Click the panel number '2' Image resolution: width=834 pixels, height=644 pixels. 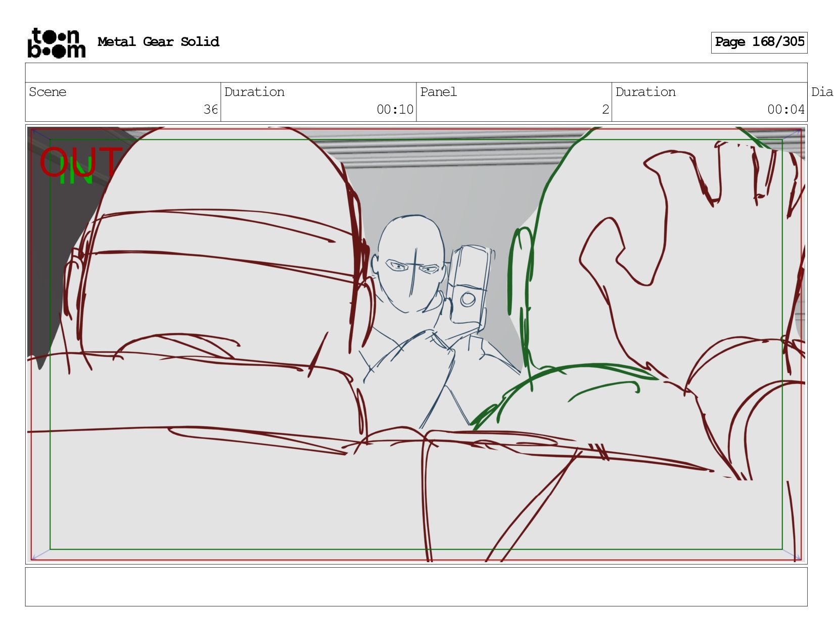point(606,109)
